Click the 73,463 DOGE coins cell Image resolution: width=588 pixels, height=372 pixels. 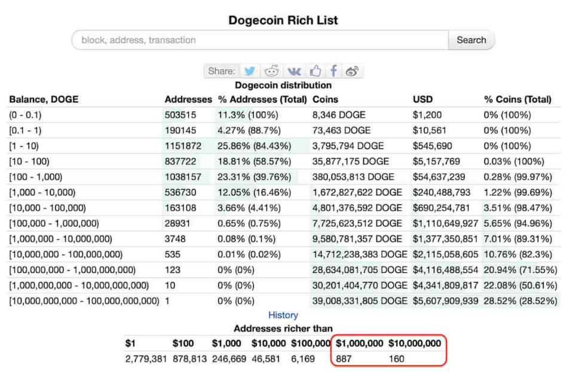[x=342, y=131]
